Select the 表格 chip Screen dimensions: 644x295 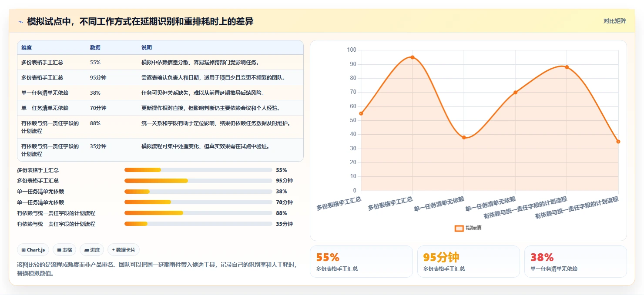pyautogui.click(x=64, y=250)
